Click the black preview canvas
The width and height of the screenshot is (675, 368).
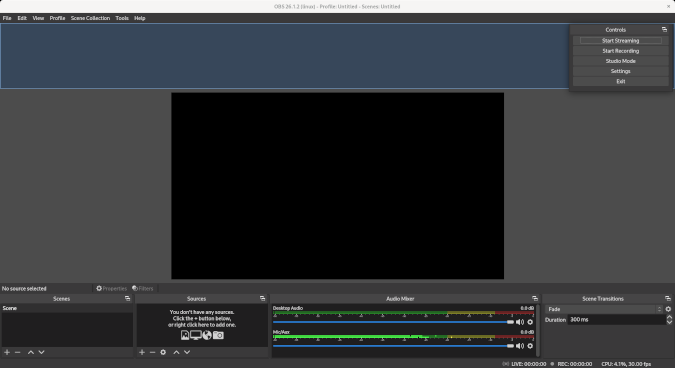tap(338, 186)
